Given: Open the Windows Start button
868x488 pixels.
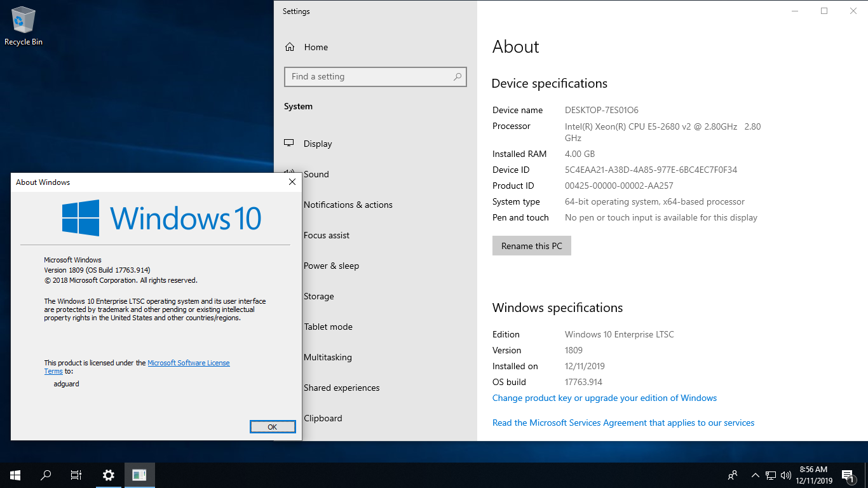Looking at the screenshot, I should tap(15, 475).
